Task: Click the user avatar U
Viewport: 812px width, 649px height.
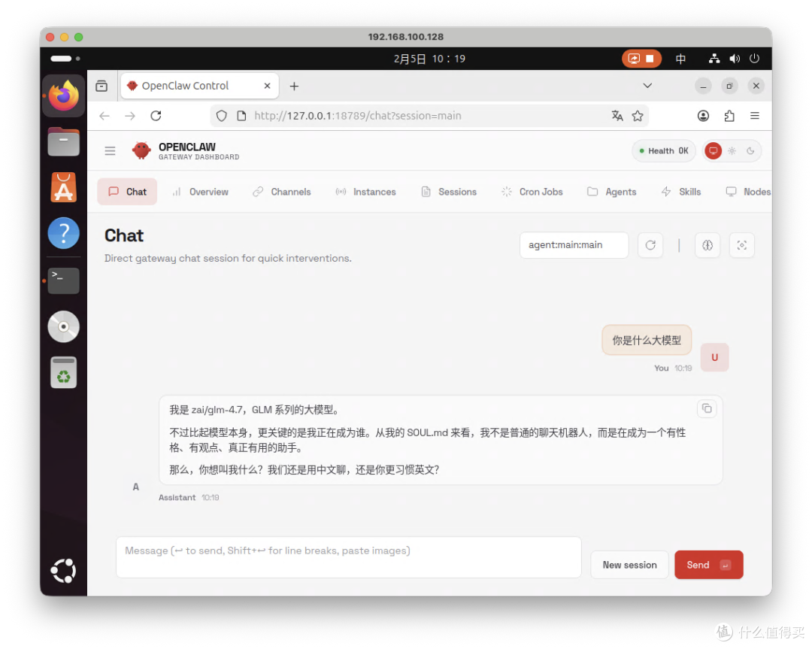Action: point(715,357)
